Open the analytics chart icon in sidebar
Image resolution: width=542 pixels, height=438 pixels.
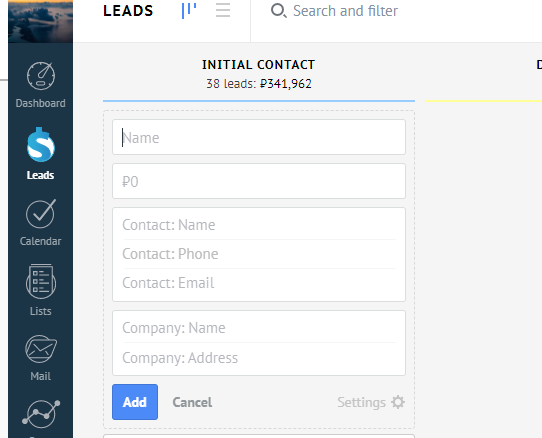click(41, 413)
